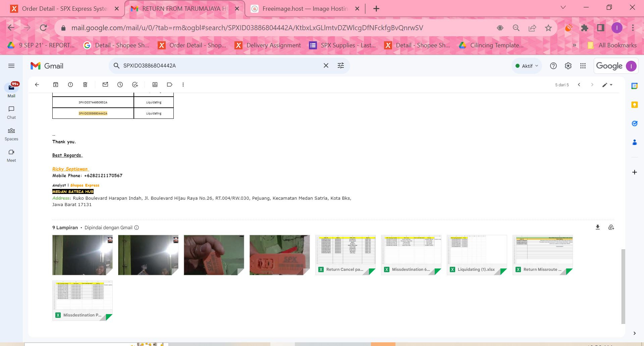This screenshot has height=346, width=644.
Task: Open the Gmail main menu hamburger
Action: tap(11, 66)
